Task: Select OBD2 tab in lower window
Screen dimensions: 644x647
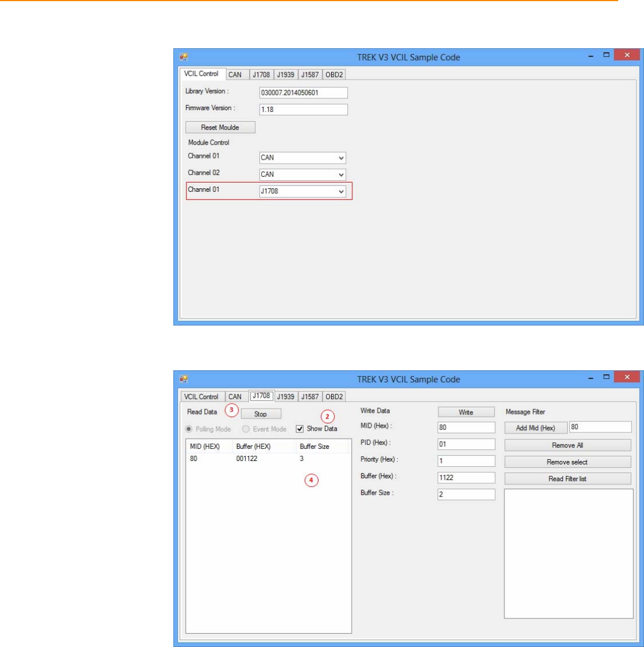Action: pos(334,397)
